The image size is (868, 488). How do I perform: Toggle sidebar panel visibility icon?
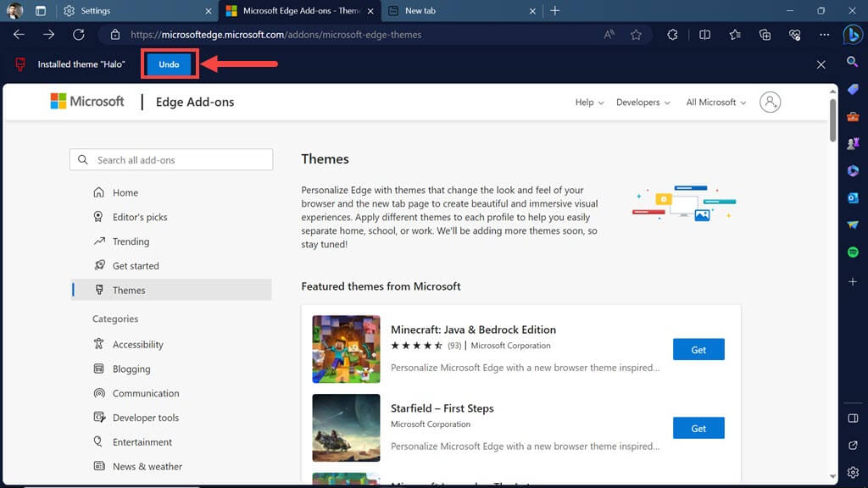tap(853, 418)
